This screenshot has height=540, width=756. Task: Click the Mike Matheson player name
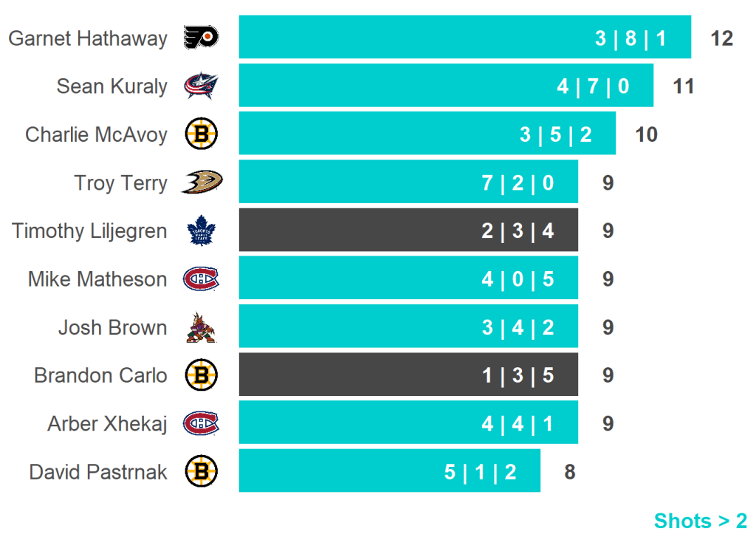[97, 279]
